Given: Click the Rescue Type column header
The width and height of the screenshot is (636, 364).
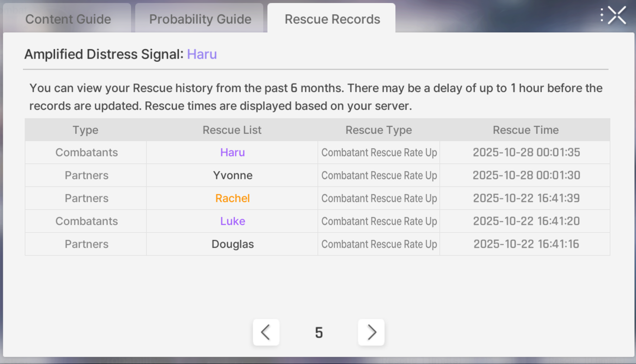Looking at the screenshot, I should [379, 130].
